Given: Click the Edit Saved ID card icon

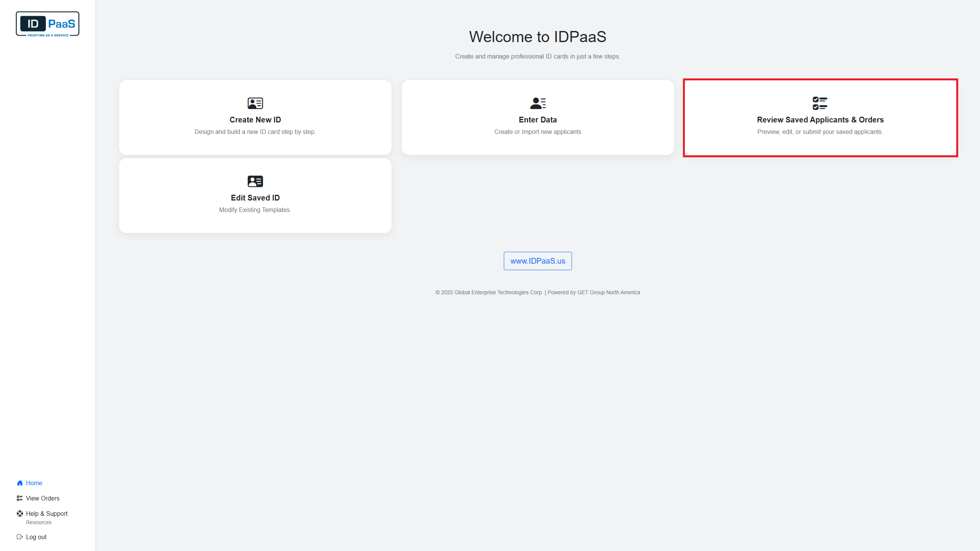Looking at the screenshot, I should (x=255, y=181).
